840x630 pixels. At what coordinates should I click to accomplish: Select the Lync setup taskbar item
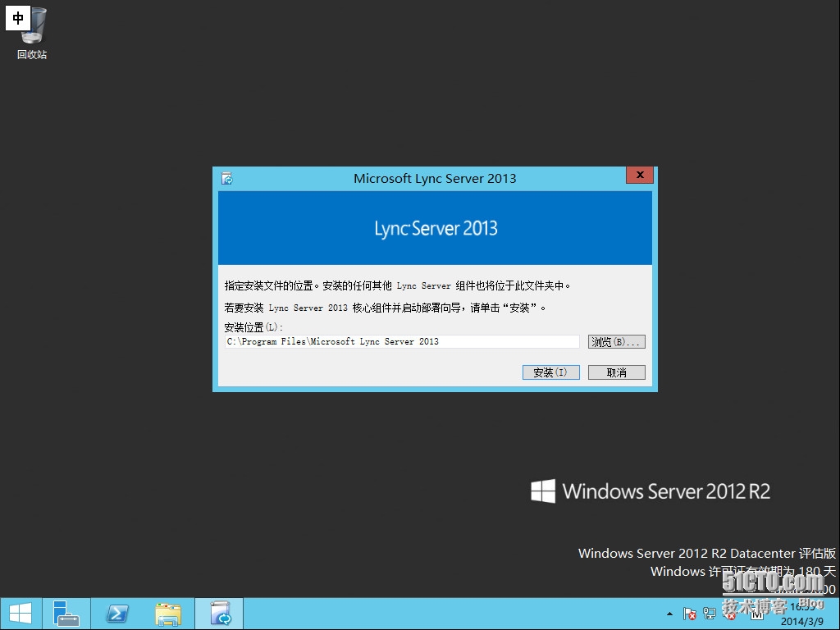pyautogui.click(x=219, y=614)
